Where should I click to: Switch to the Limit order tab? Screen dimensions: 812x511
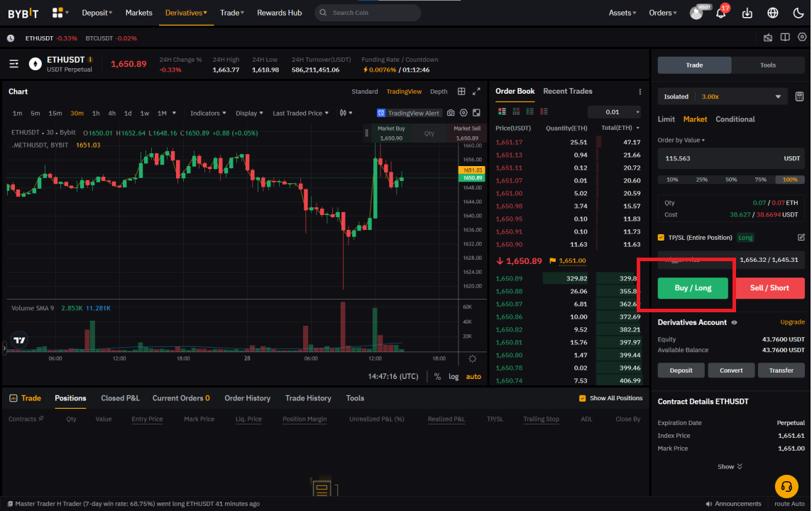pos(666,119)
